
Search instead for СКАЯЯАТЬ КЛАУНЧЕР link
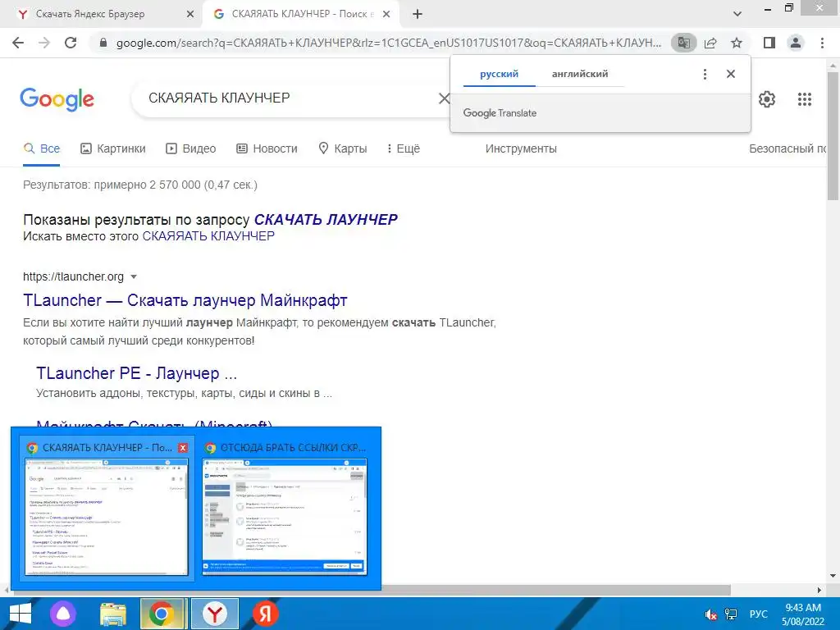pyautogui.click(x=208, y=236)
